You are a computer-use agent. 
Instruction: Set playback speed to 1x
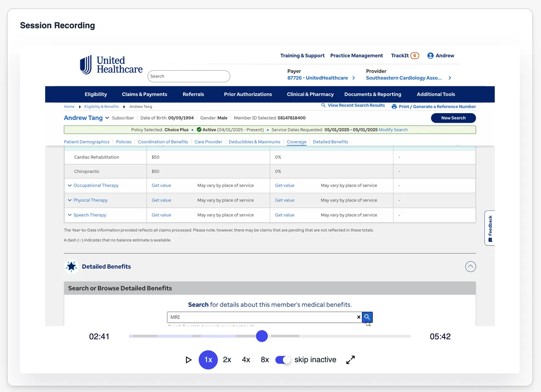(x=208, y=360)
